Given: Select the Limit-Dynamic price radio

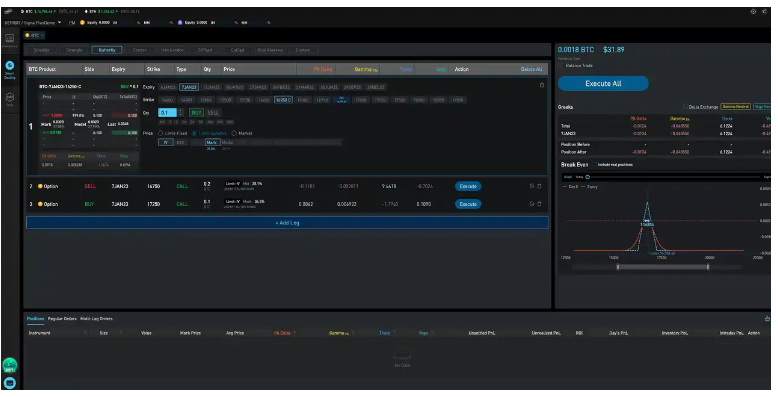Looking at the screenshot, I should click(194, 133).
